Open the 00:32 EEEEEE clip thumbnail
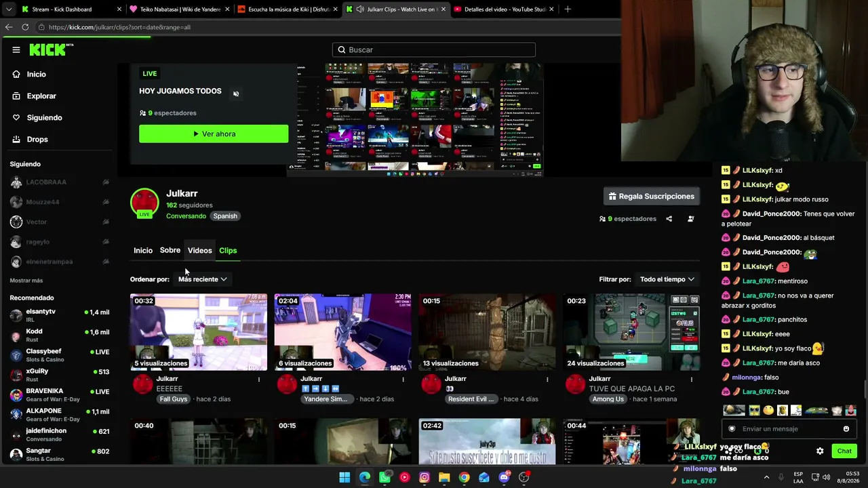This screenshot has width=868, height=488. 199,332
